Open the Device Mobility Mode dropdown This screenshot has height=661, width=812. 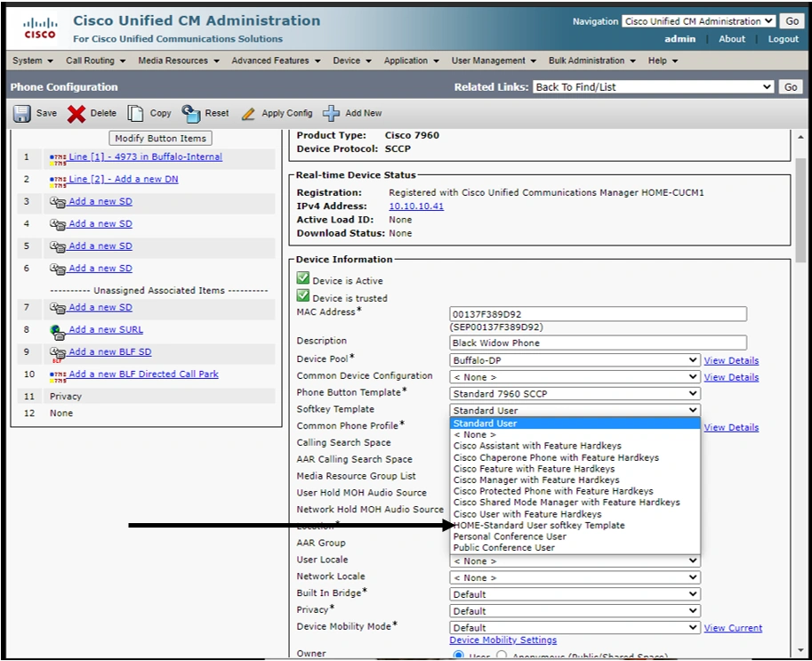575,627
